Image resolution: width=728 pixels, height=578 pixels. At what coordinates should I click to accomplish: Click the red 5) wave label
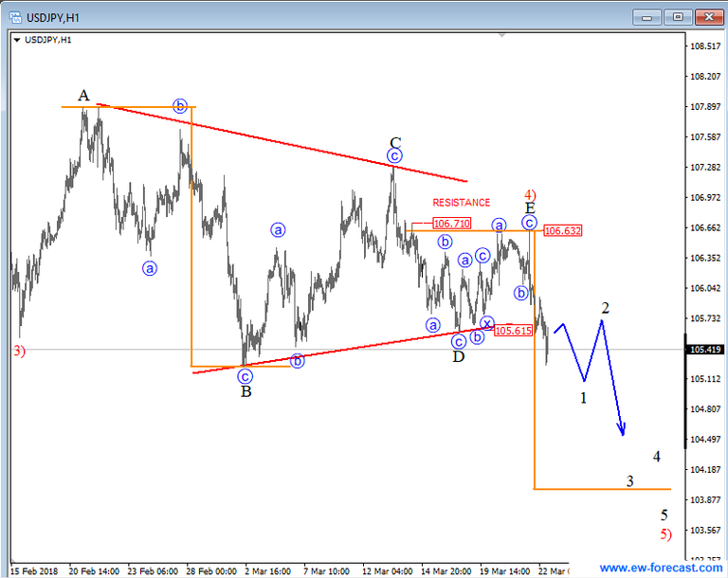665,533
